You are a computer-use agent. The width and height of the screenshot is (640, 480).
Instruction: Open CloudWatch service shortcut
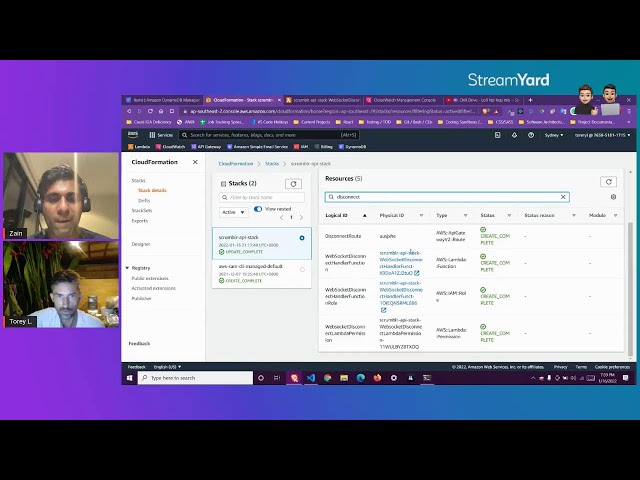point(171,147)
